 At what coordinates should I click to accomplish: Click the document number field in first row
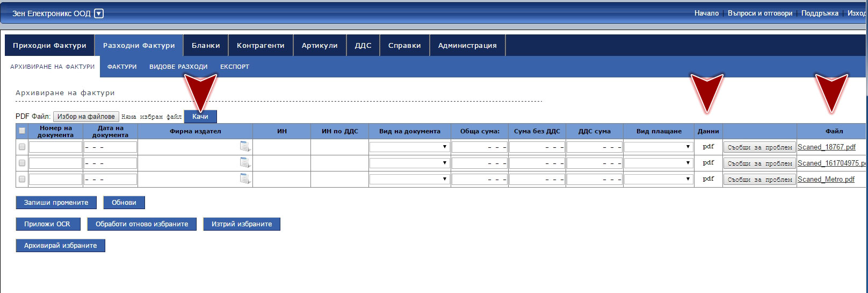pyautogui.click(x=55, y=147)
